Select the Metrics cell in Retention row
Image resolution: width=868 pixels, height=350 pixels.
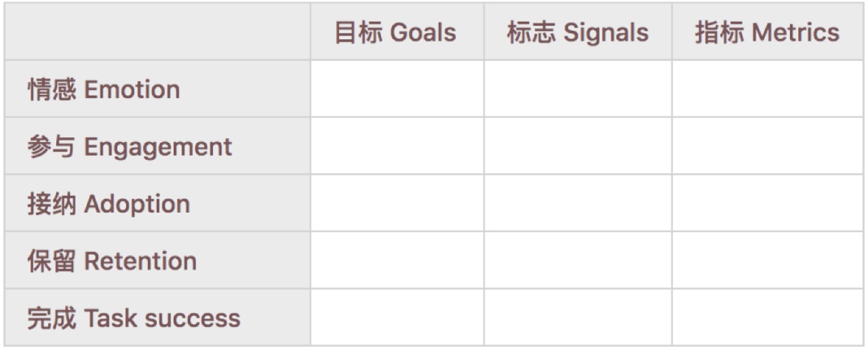pyautogui.click(x=768, y=260)
